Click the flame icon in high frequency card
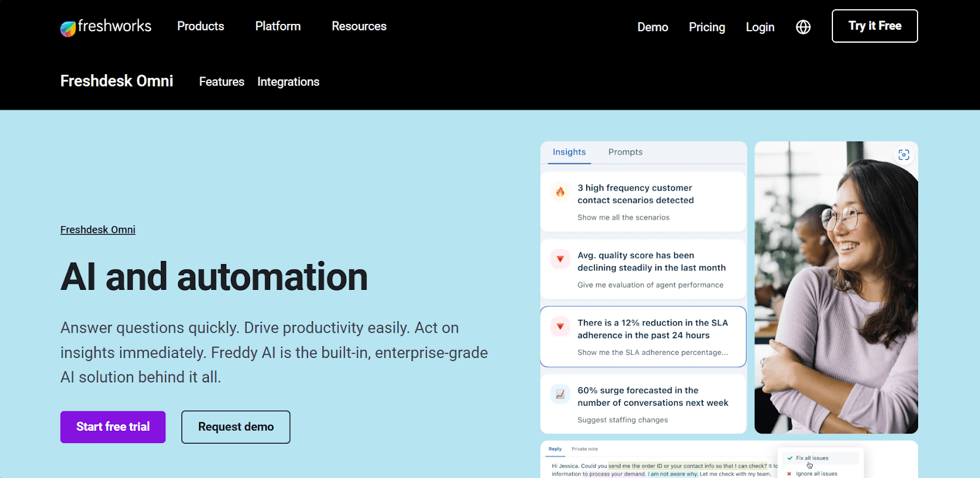The image size is (980, 478). 560,192
